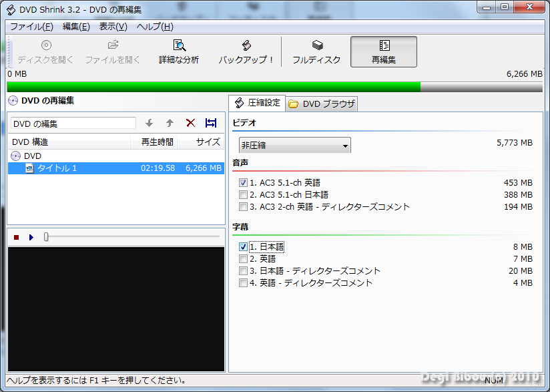Viewport: 550px width, 392px height.
Task: Play the preview with the blue triangle
Action: tap(31, 238)
